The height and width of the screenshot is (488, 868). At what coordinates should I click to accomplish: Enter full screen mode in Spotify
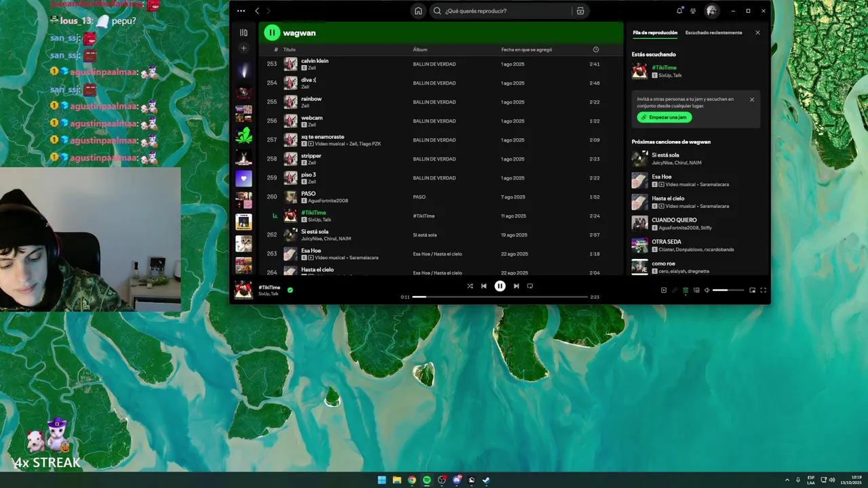tap(763, 290)
